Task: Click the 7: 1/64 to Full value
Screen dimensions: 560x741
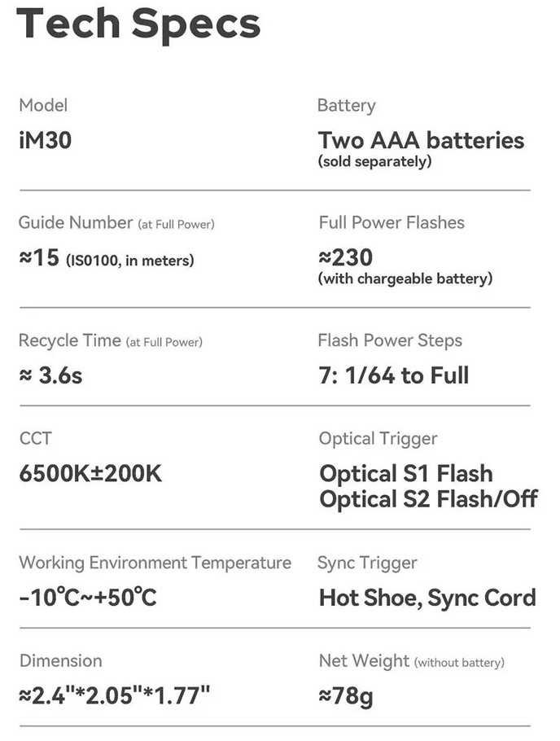Action: (394, 375)
